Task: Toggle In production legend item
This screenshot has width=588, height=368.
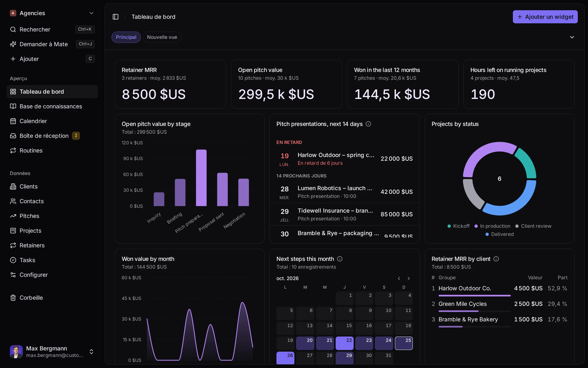Action: (x=492, y=226)
